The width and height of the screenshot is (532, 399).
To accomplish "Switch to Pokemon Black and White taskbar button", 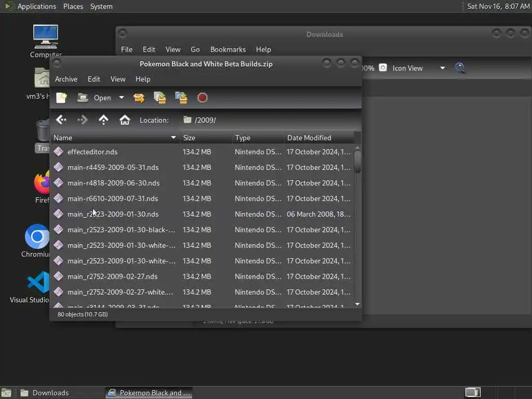I will (149, 393).
